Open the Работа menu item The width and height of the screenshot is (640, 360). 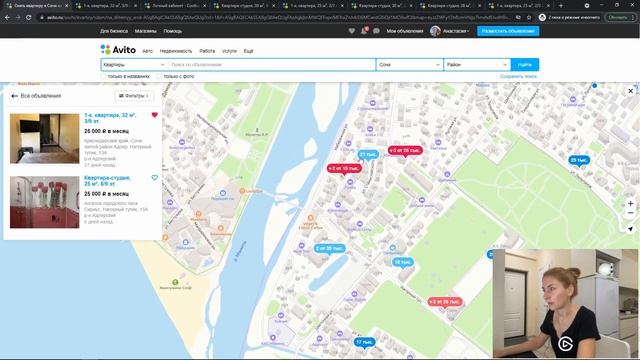click(x=207, y=51)
